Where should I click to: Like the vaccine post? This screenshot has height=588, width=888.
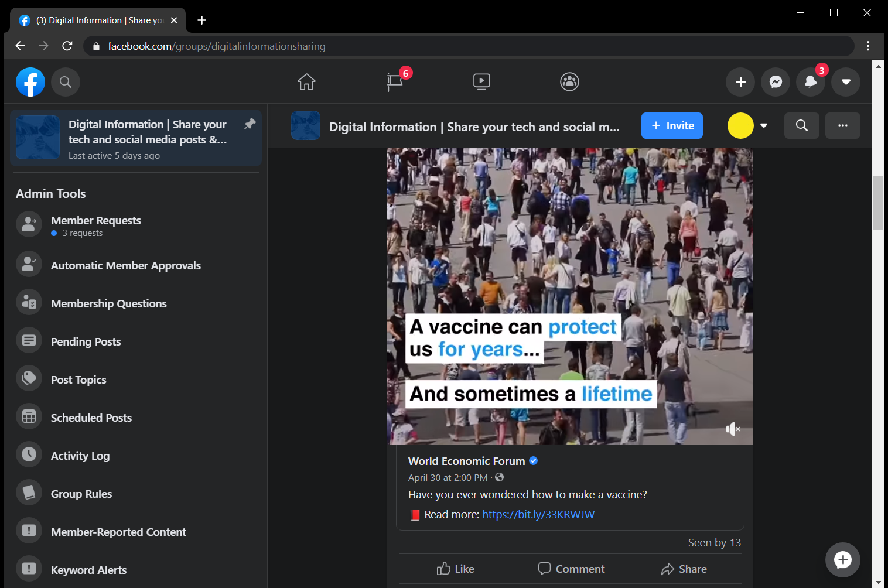(456, 569)
